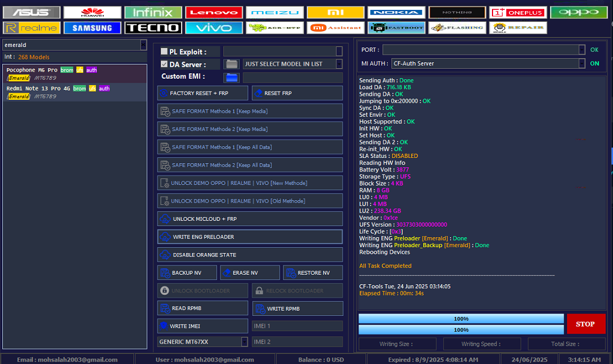This screenshot has height=364, width=613.
Task: Click the Custom EMI path field
Action: tap(293, 77)
